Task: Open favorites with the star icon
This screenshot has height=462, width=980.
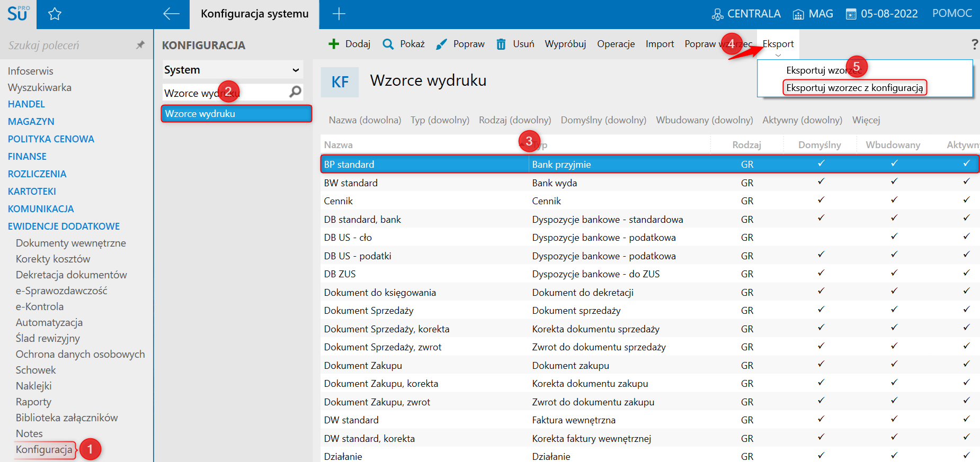Action: pos(55,14)
